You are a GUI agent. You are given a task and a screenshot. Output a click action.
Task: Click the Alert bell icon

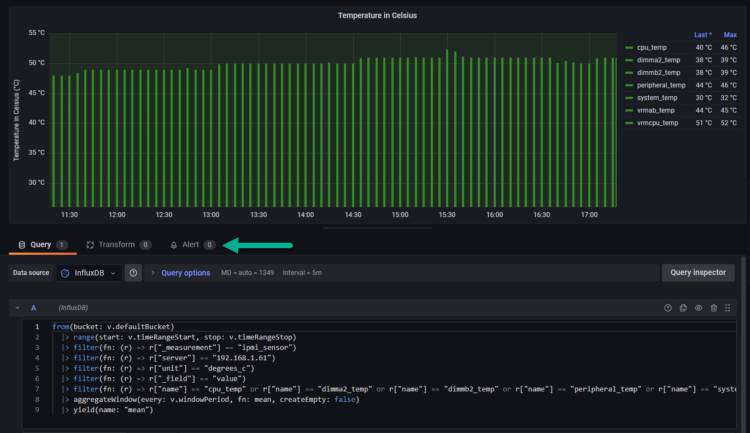pyautogui.click(x=174, y=245)
